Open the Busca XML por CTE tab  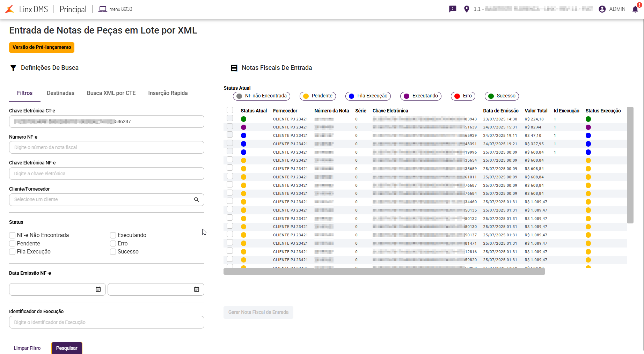coord(111,93)
